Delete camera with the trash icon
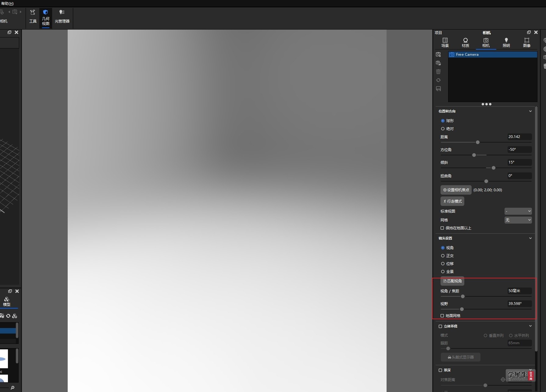Viewport: 546px width, 392px height. [438, 72]
